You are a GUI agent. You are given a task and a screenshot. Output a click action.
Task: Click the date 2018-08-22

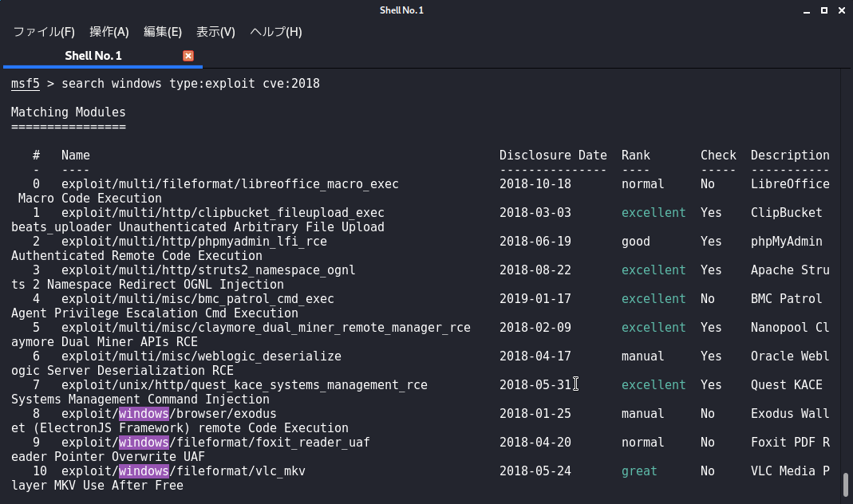coord(535,270)
